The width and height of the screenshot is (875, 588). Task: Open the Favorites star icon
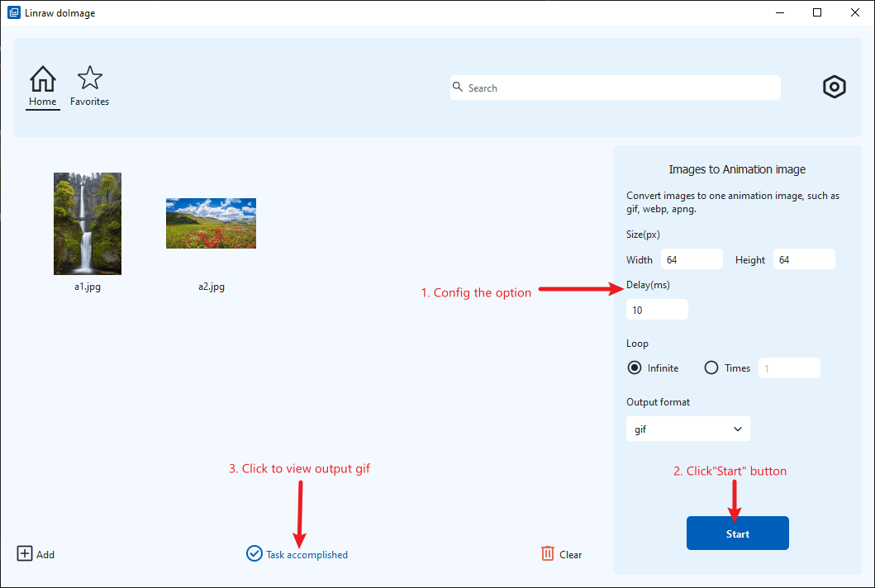point(89,77)
